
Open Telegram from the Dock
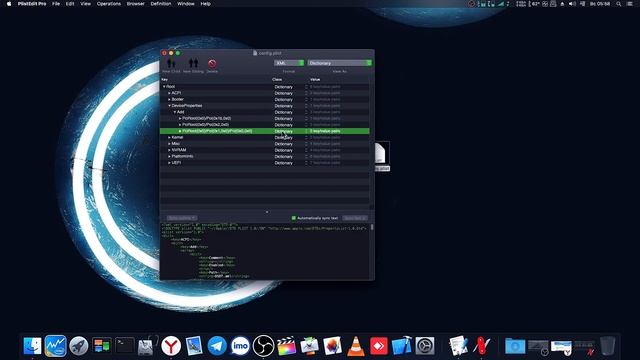[x=217, y=346]
